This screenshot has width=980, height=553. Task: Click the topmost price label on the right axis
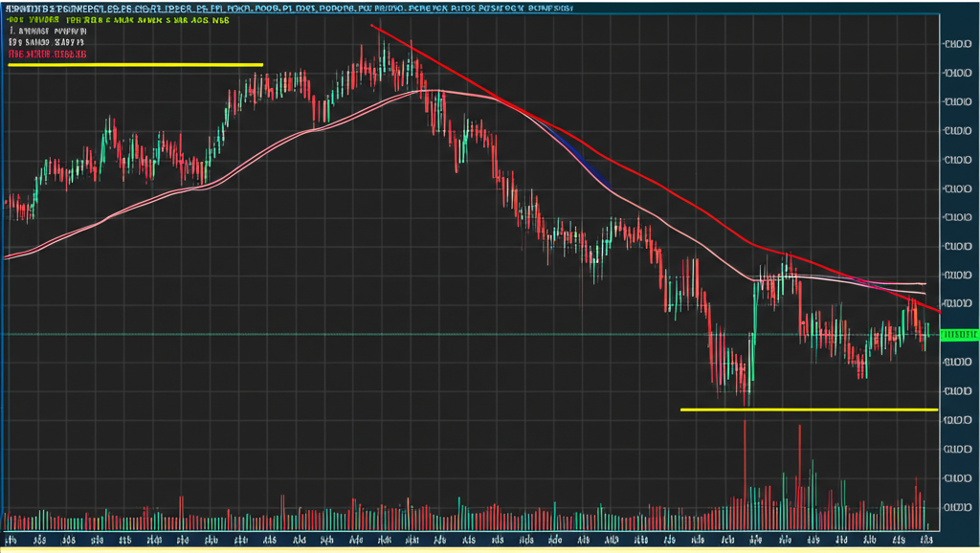tap(957, 44)
